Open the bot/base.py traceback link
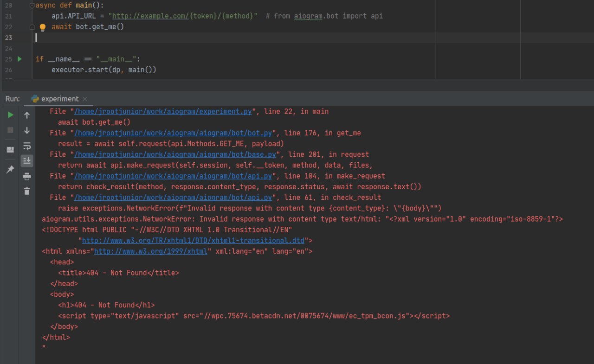The height and width of the screenshot is (364, 594). click(x=175, y=154)
